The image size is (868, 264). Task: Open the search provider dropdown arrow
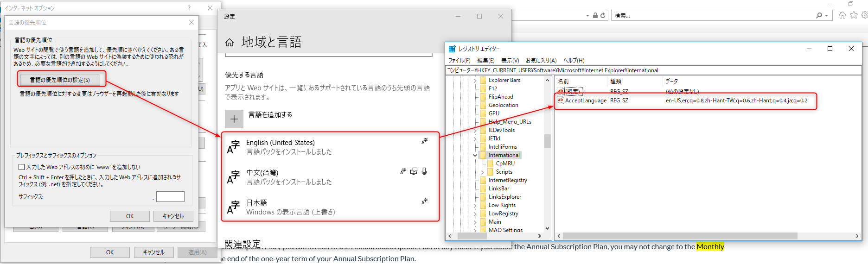click(826, 16)
